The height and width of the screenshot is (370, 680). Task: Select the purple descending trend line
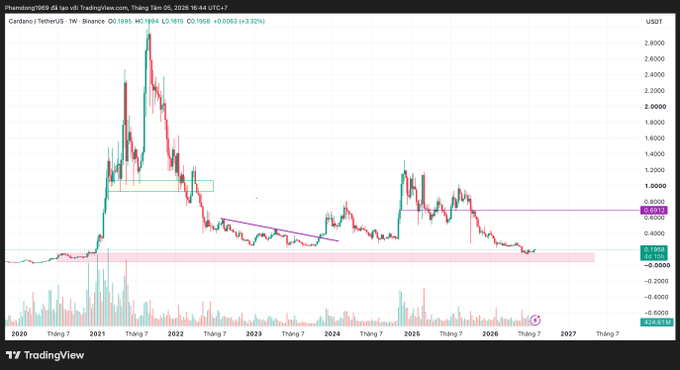coord(280,229)
